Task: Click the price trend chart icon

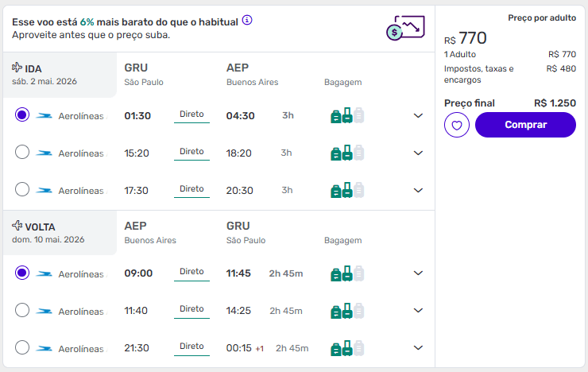Action: (404, 28)
